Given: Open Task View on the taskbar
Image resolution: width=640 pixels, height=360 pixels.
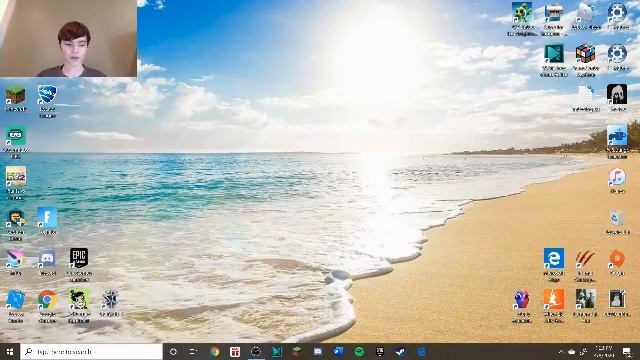Looking at the screenshot, I should (x=193, y=351).
